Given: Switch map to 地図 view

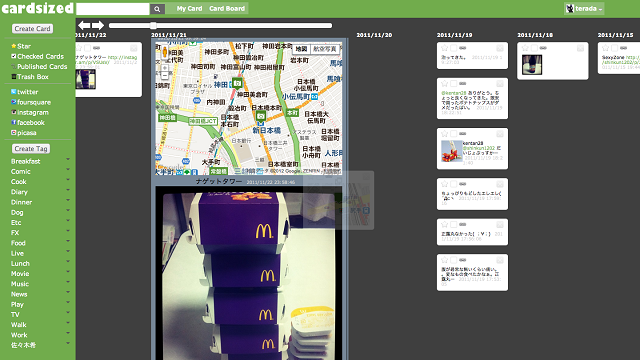Looking at the screenshot, I should (301, 49).
